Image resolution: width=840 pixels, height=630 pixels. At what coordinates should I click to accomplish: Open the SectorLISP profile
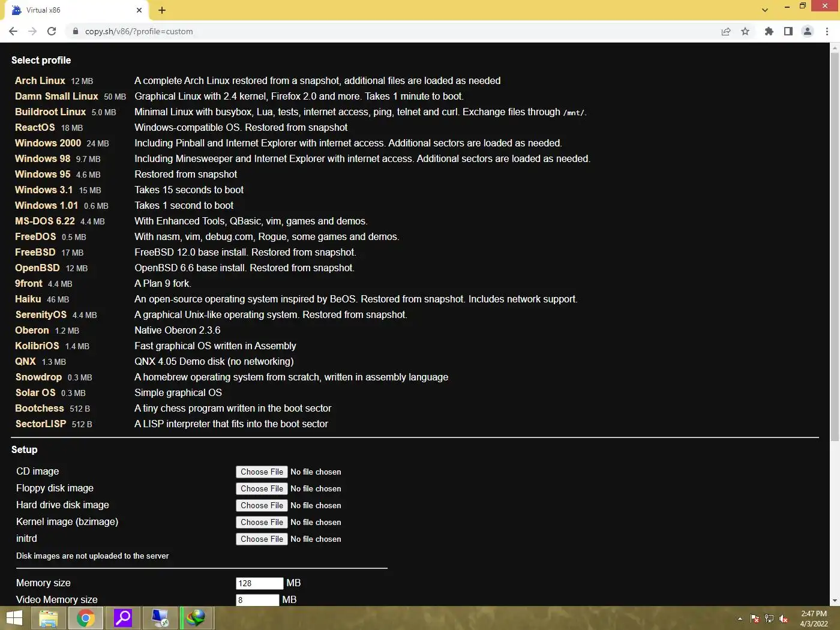(41, 424)
